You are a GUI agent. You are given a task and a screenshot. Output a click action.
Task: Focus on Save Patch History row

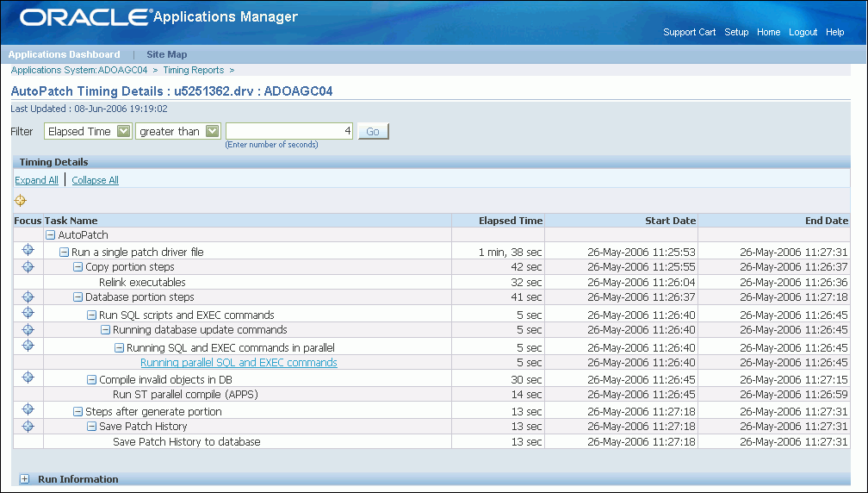[28, 427]
